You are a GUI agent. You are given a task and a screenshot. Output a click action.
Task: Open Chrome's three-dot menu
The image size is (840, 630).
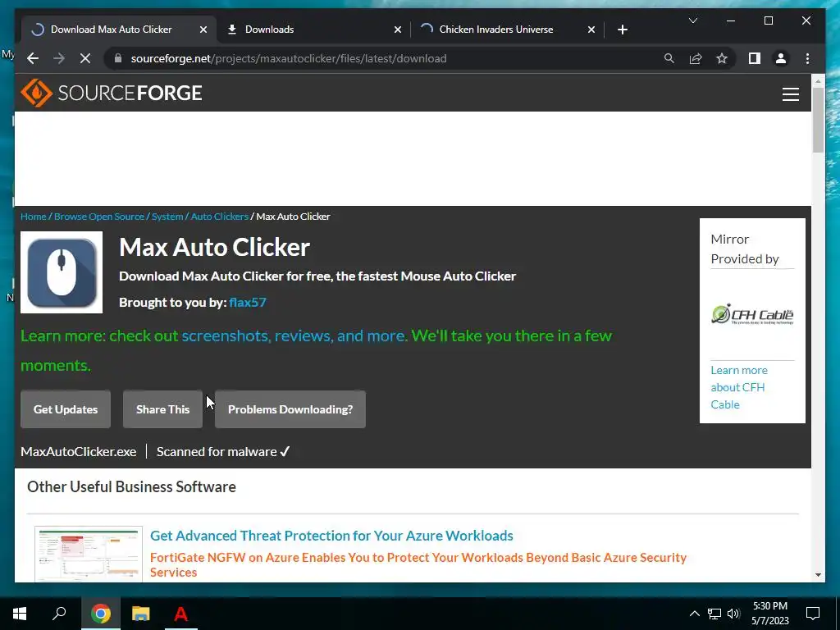coord(807,58)
